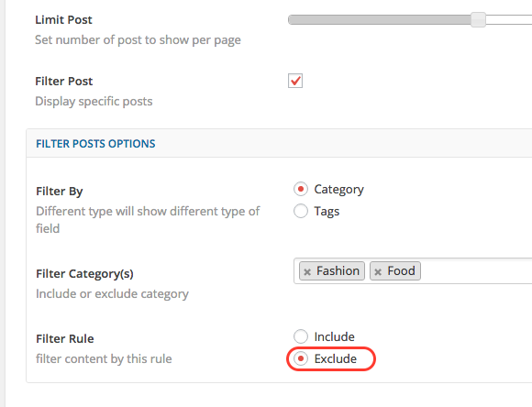Screen dimensions: 532x407
Task: Click the Limit Post slider track
Action: pos(410,19)
